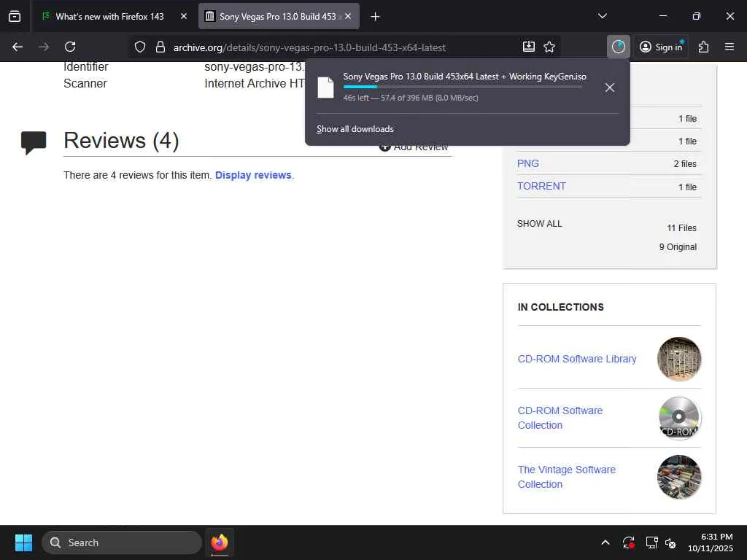
Task: Click the 9 Original count text
Action: (x=678, y=247)
